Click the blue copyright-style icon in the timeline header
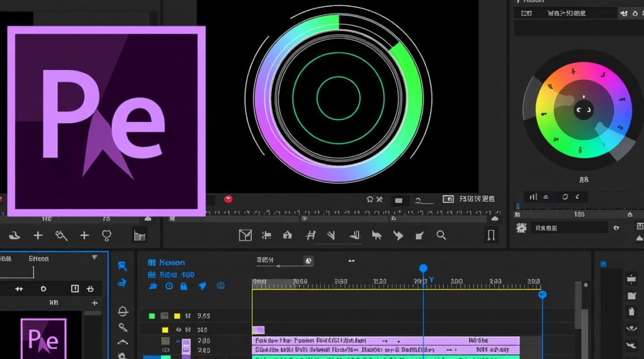Viewport: 644px width, 359px height. (x=221, y=286)
